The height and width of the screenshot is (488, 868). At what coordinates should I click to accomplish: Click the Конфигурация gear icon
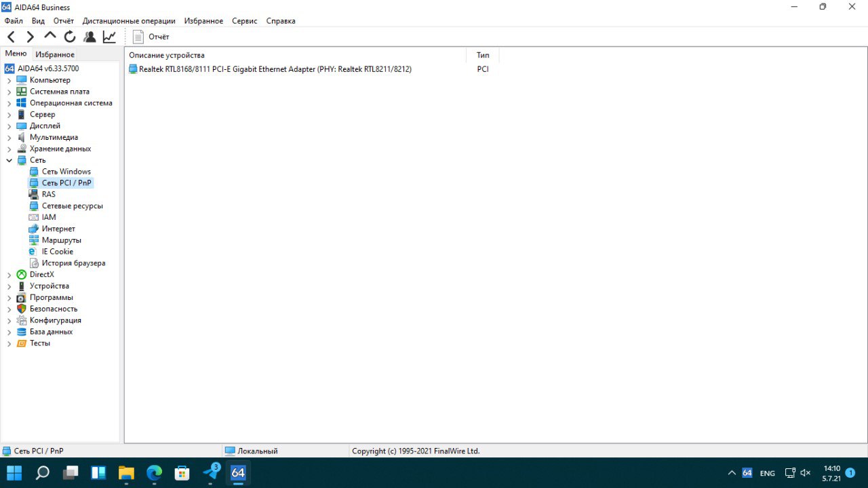[22, 320]
